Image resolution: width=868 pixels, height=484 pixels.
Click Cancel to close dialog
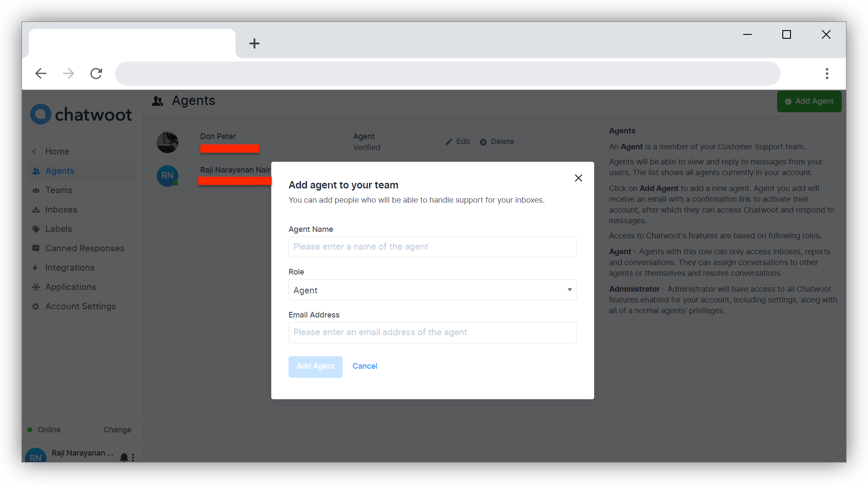click(365, 366)
